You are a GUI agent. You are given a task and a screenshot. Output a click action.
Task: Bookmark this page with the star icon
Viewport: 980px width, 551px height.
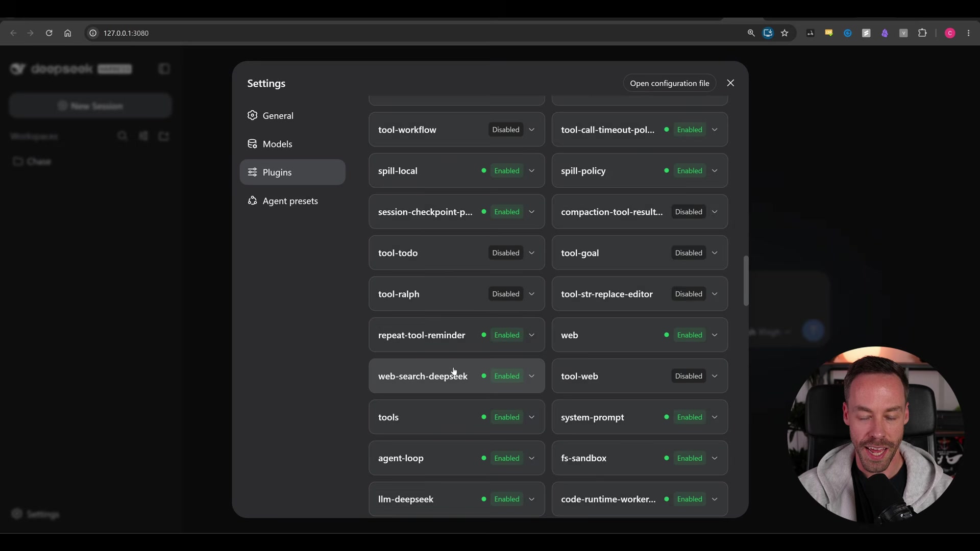click(785, 33)
